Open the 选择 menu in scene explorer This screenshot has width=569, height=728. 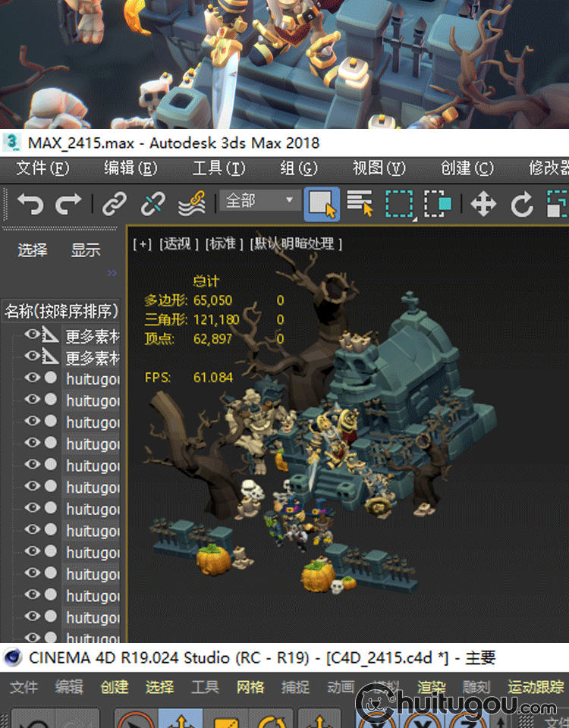33,250
